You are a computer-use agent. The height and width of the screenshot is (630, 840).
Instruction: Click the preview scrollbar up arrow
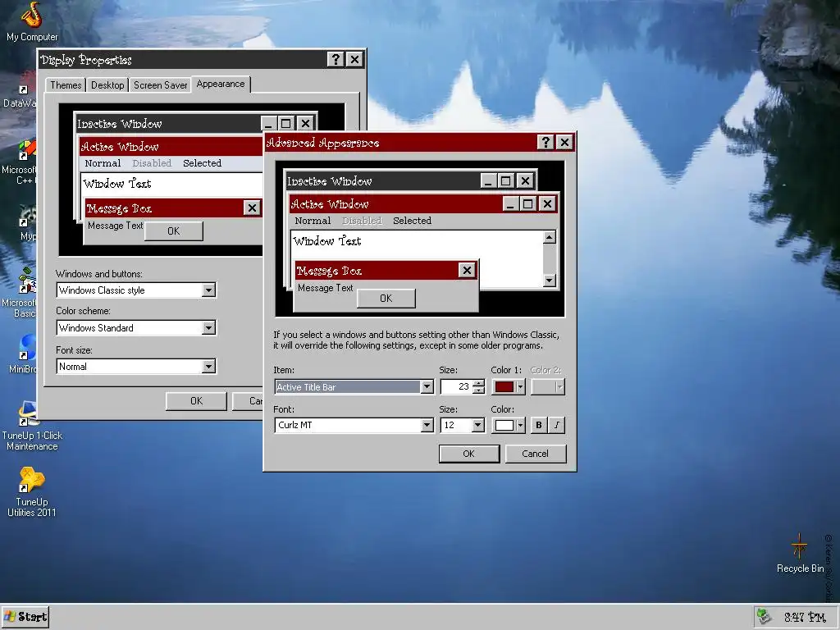point(549,237)
